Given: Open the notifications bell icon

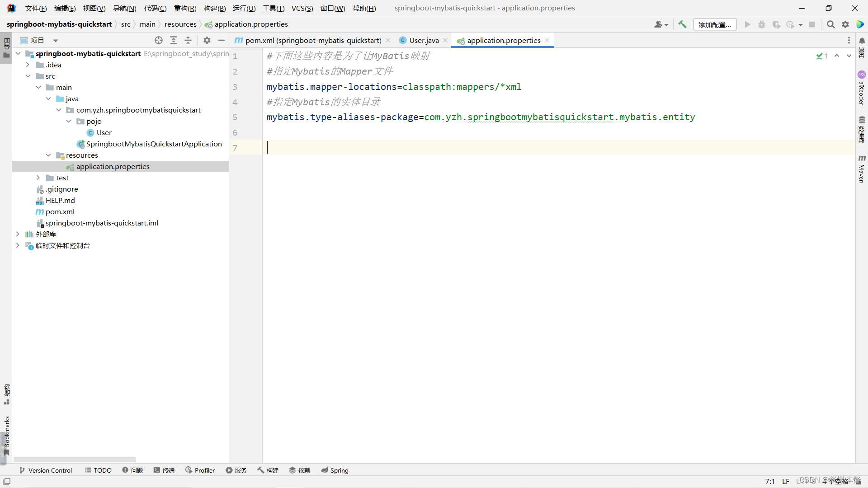Looking at the screenshot, I should click(862, 41).
